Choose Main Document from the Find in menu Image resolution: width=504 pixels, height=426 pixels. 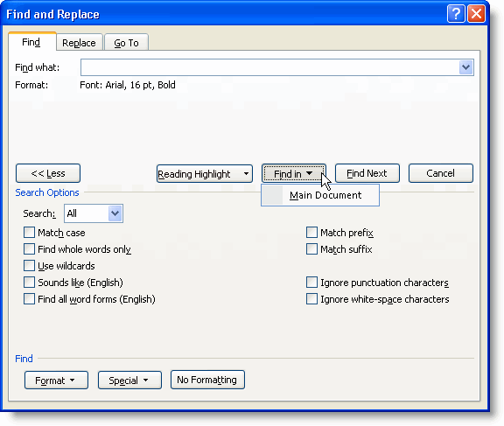coord(320,195)
